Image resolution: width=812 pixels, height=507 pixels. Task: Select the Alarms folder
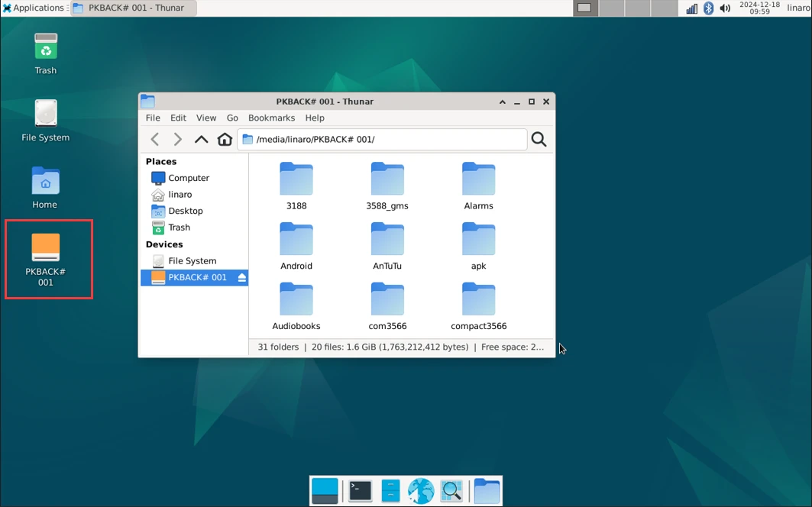(478, 186)
